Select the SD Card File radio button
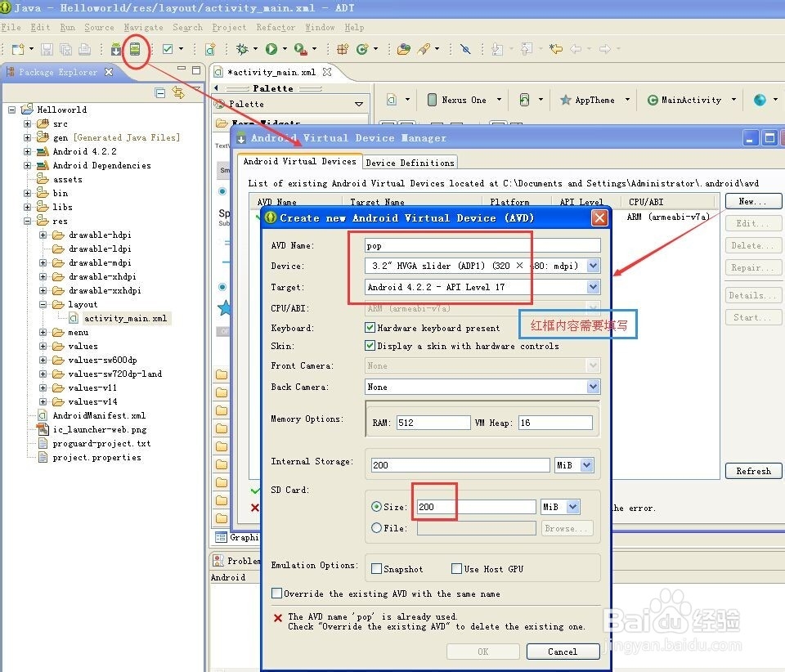Image resolution: width=785 pixels, height=672 pixels. coord(376,528)
